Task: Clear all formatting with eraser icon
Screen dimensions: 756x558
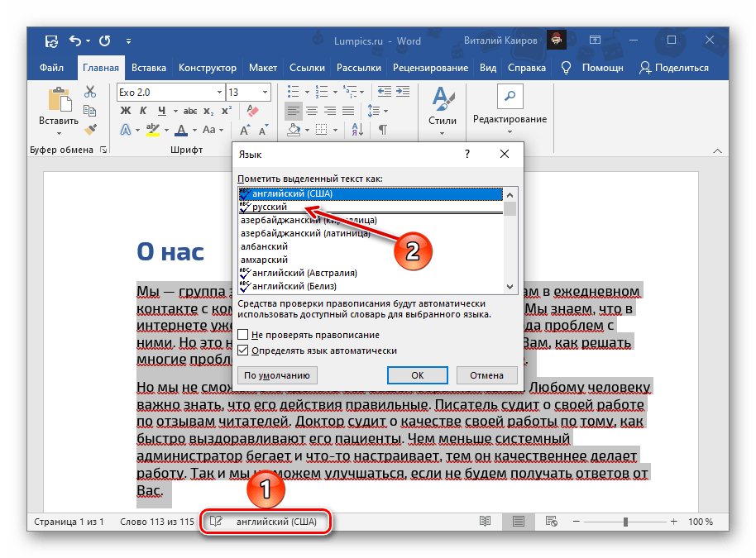Action: click(x=252, y=111)
